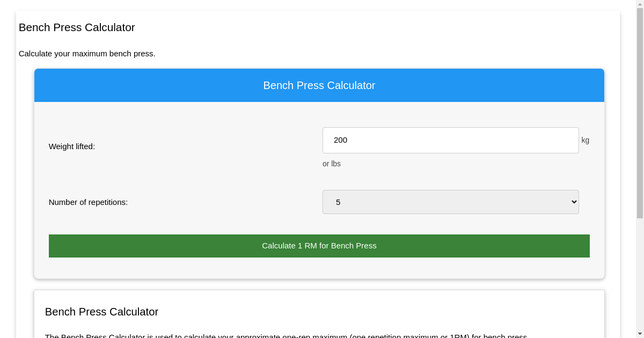Click the kg unit label
This screenshot has height=338, width=644.
(585, 140)
